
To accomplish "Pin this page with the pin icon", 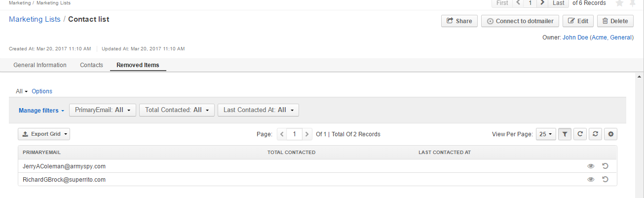I will point(633,3).
